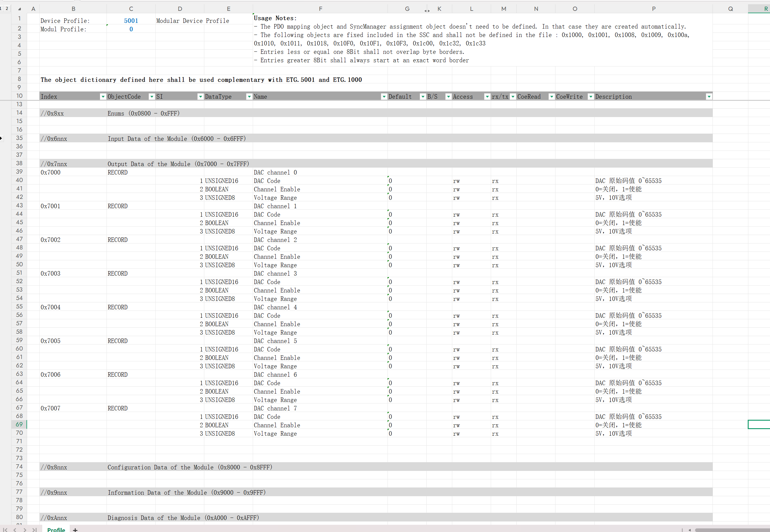Add a new sheet with the plus icon
This screenshot has height=532, width=770.
click(75, 530)
